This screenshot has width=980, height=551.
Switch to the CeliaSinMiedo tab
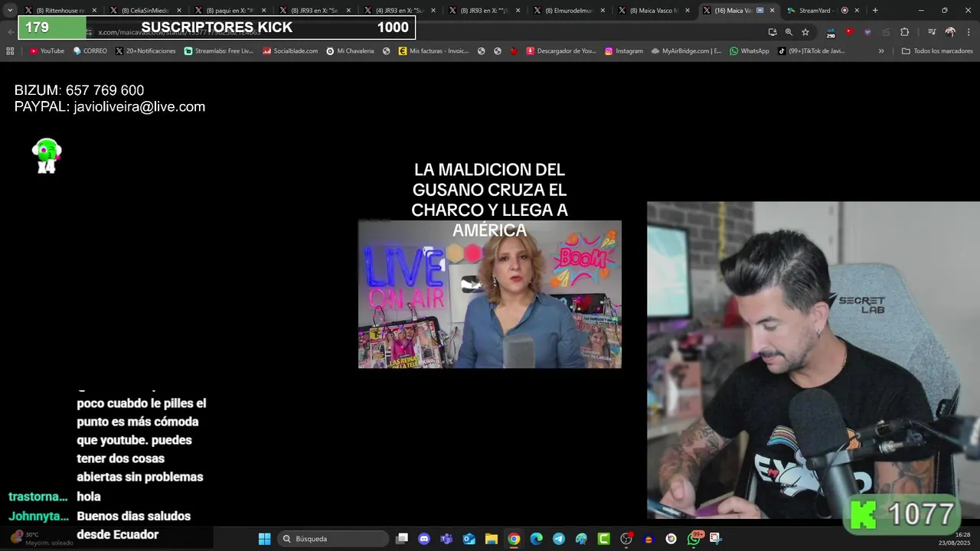point(145,10)
